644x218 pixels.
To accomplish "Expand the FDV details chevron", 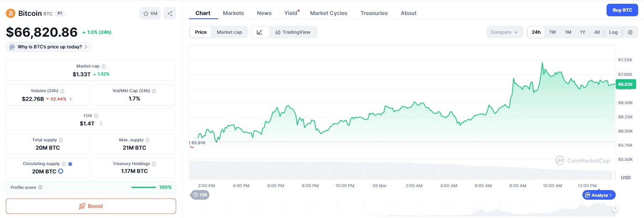I will coord(101,123).
